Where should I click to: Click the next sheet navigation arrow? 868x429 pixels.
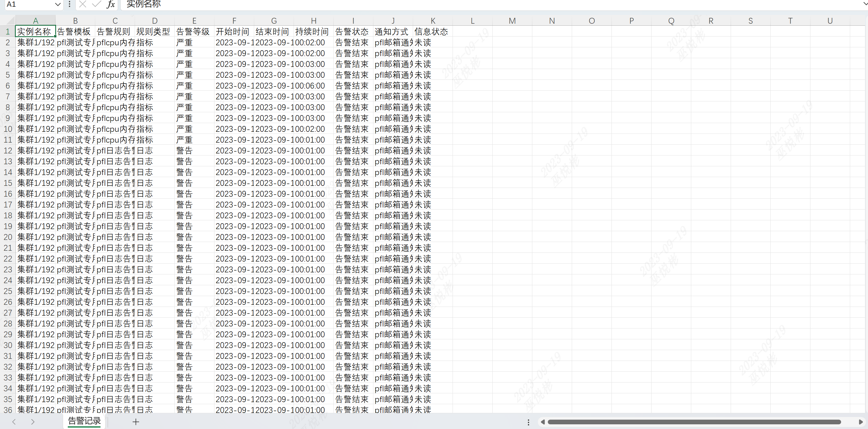33,422
